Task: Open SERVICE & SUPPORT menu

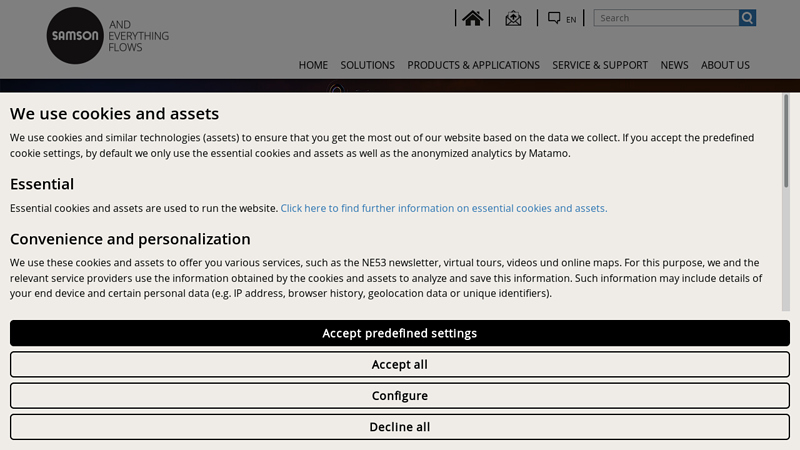Action: 600,65
